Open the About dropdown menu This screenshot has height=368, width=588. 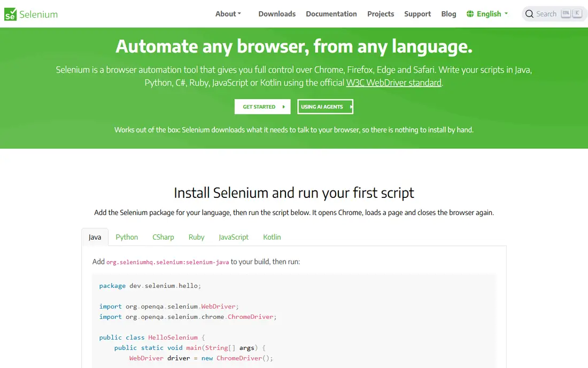coord(228,14)
